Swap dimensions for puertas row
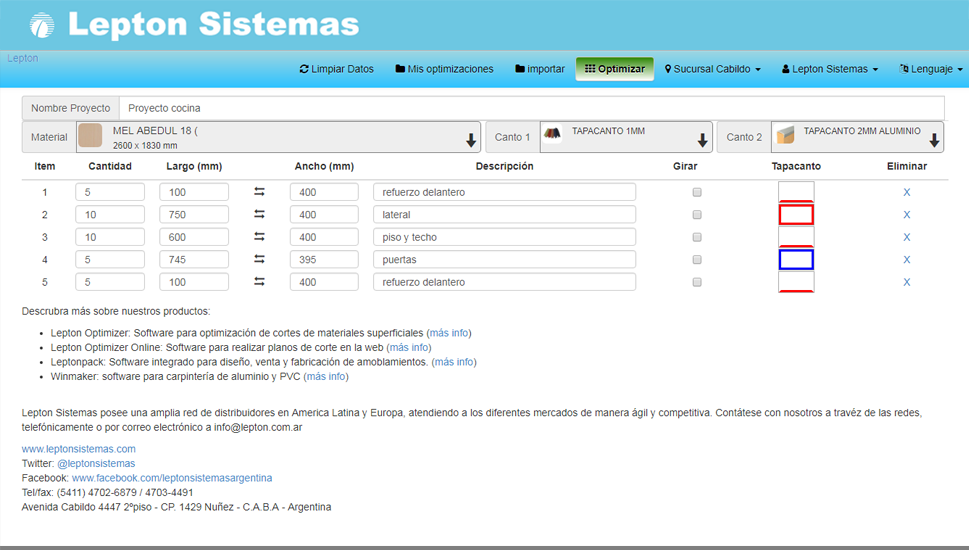 coord(260,259)
